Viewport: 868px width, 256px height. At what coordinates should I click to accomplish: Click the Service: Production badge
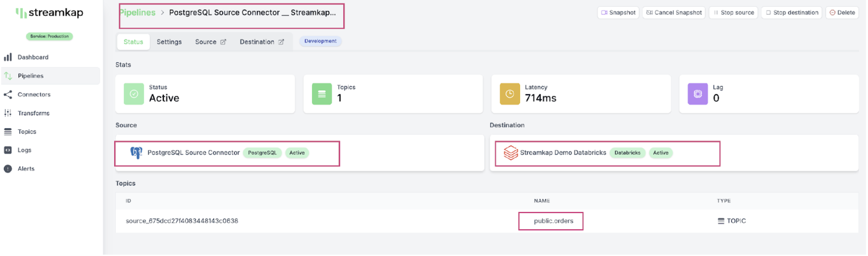(49, 36)
